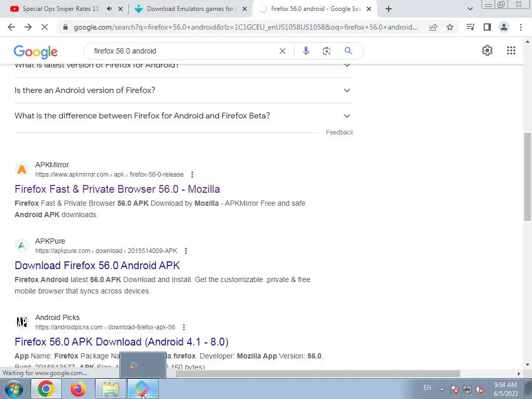
Task: Open Chrome side panel
Action: point(487,27)
